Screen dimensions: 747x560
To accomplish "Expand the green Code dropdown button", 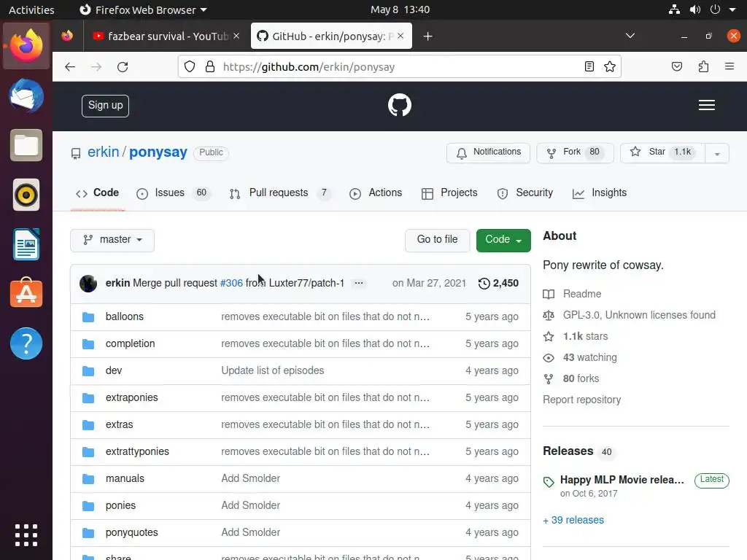I will point(503,240).
